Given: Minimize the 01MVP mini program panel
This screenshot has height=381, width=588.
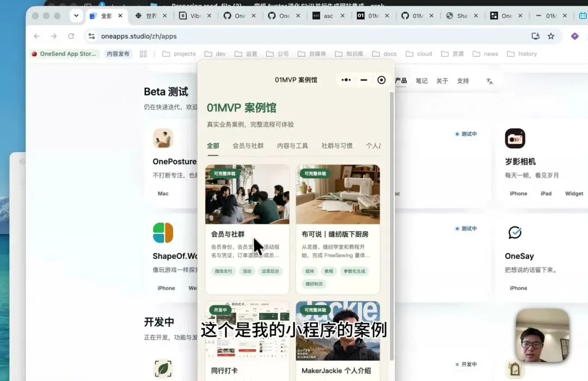Looking at the screenshot, I should point(364,80).
